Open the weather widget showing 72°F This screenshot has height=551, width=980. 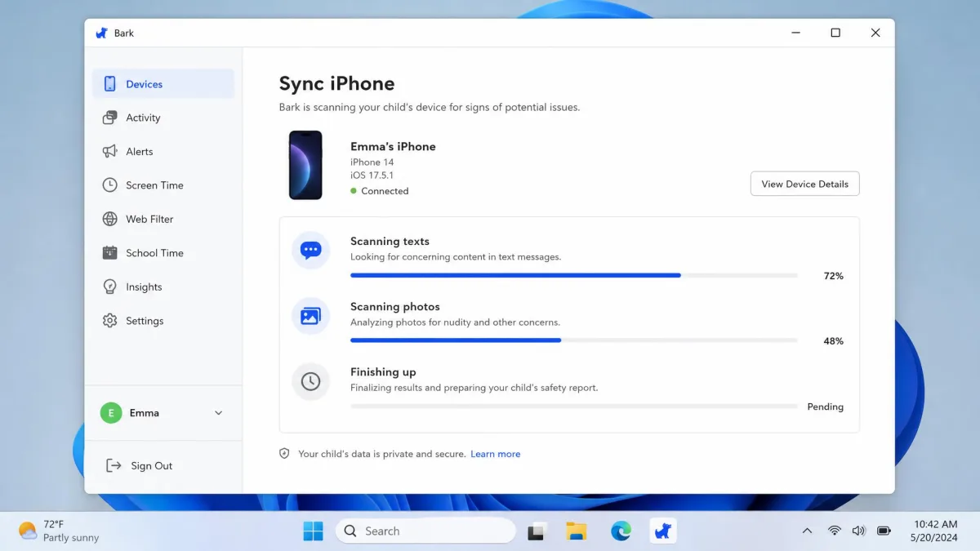tap(59, 531)
